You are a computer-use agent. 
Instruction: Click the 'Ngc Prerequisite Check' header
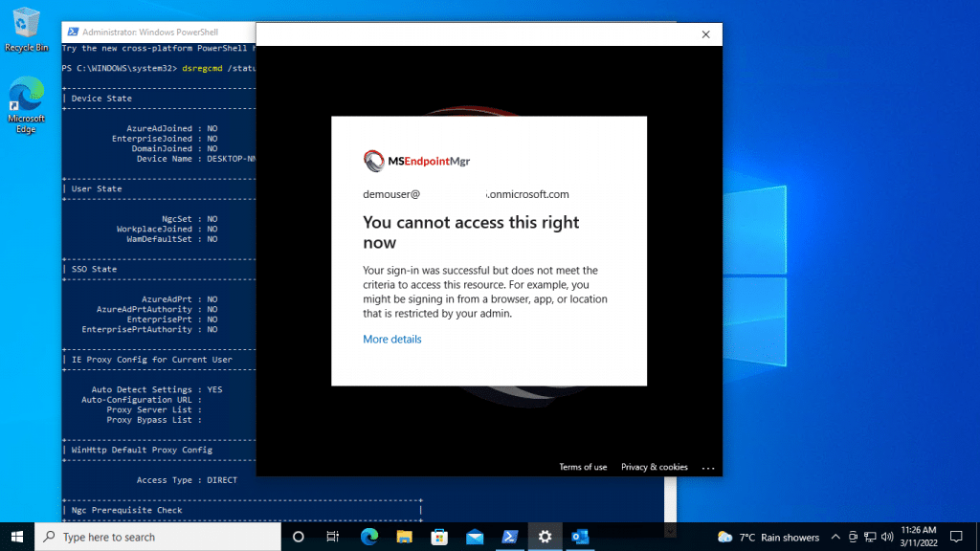127,511
